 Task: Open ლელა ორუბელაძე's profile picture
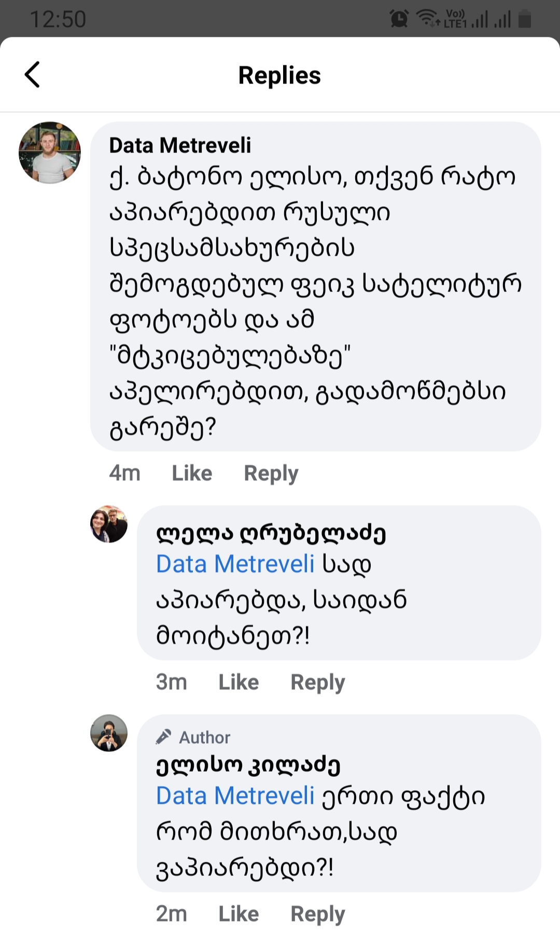click(109, 524)
